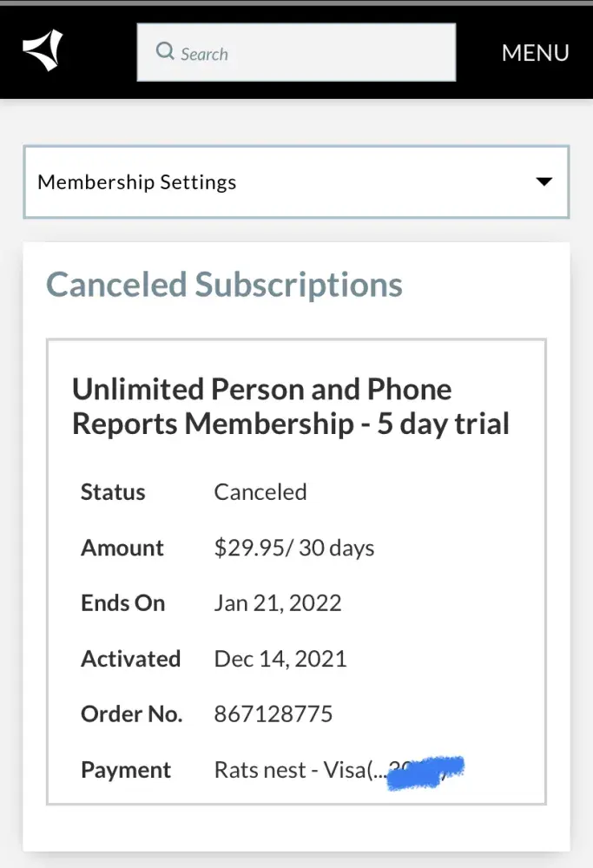Open the Membership Settings dropdown
This screenshot has height=868, width=593.
tap(295, 182)
